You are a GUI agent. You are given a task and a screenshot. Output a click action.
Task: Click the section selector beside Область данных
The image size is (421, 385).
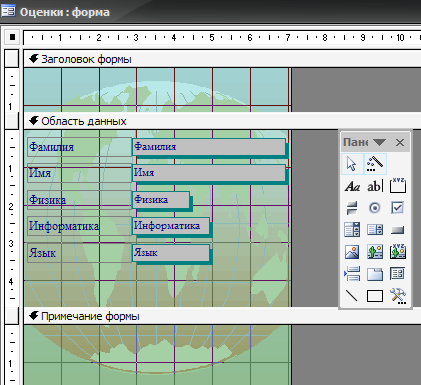point(12,121)
